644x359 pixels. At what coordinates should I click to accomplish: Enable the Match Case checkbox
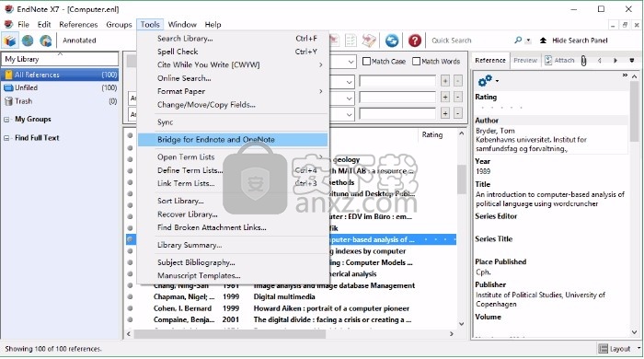[x=367, y=61]
